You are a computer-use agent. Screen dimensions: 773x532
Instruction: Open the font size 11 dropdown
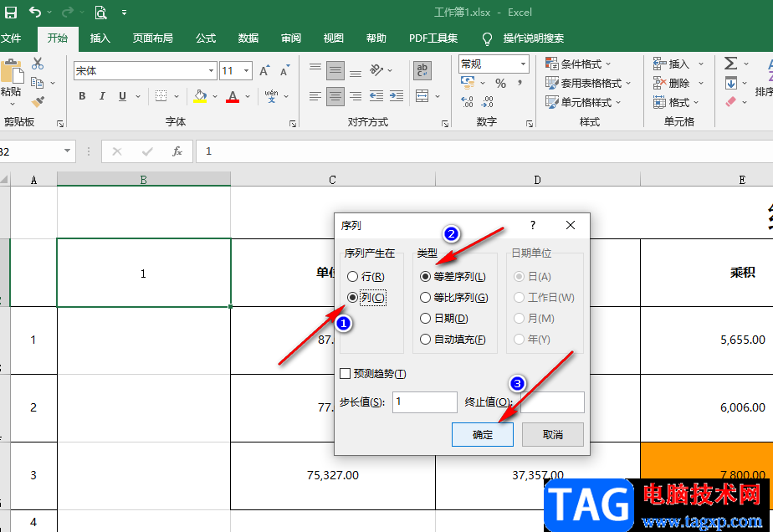click(246, 71)
